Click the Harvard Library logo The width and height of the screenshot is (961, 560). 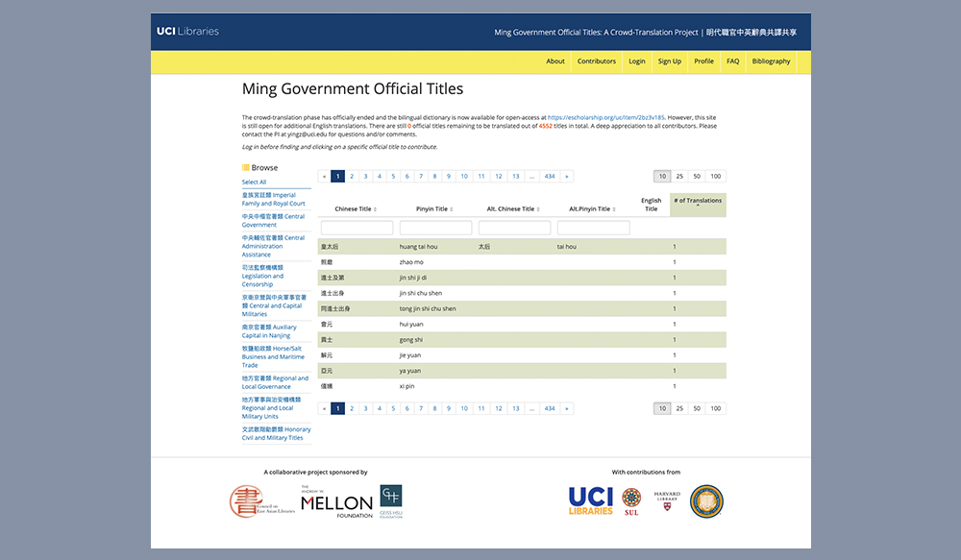click(x=667, y=500)
